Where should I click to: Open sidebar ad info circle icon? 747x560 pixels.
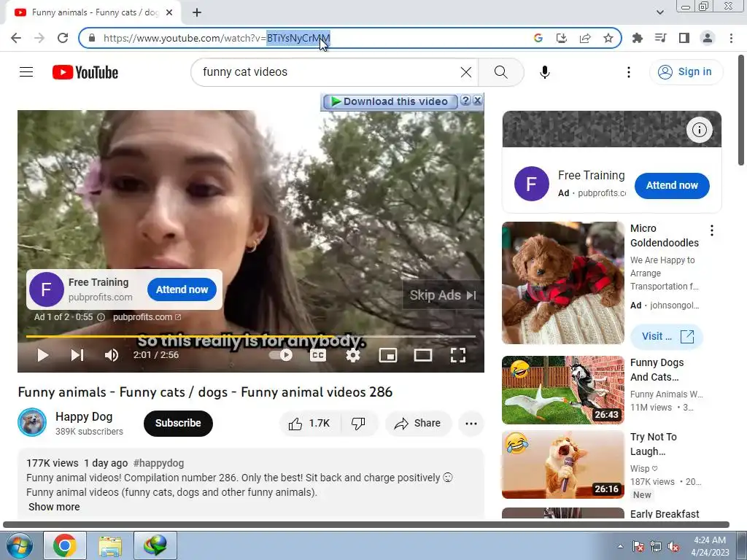click(x=700, y=130)
